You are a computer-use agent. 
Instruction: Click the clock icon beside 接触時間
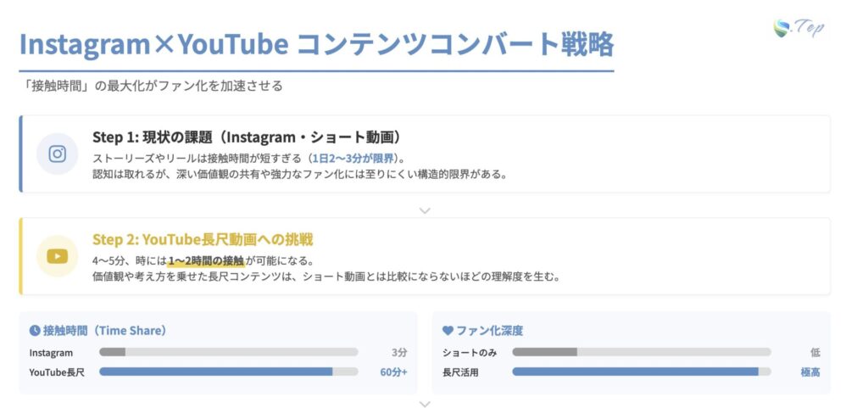click(35, 331)
